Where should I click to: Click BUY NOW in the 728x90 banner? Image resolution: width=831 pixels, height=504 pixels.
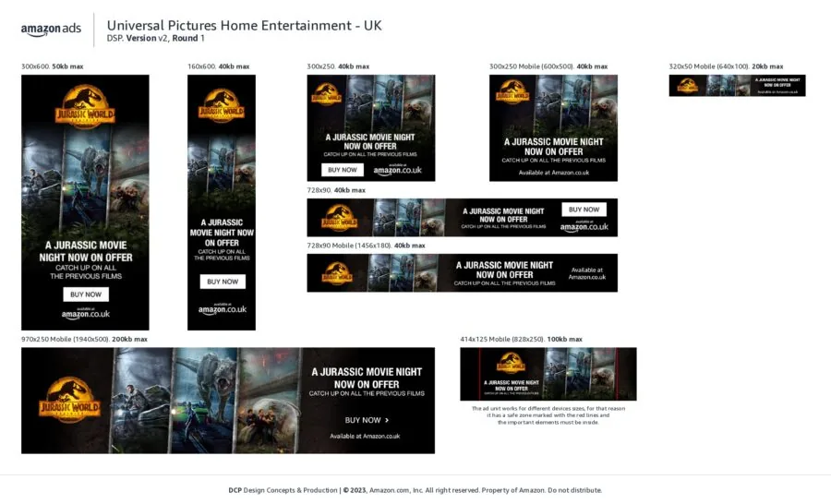(x=584, y=210)
